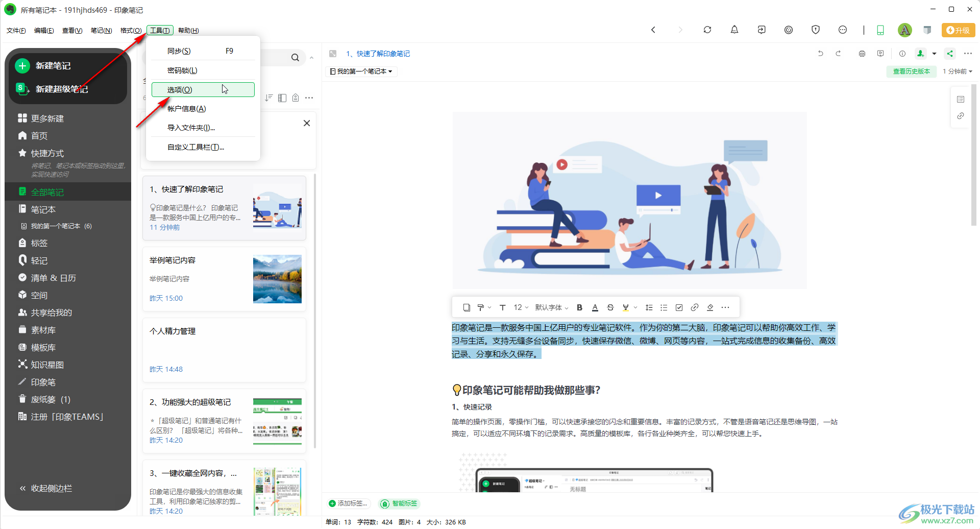
Task: Choose 帐户信息(A) menu entry
Action: pyautogui.click(x=203, y=109)
